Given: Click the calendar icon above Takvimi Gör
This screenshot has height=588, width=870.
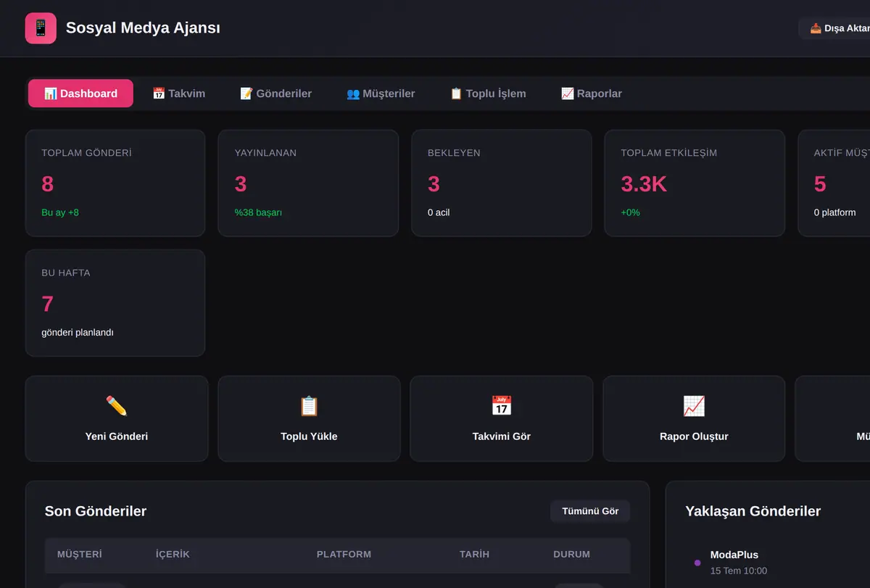Looking at the screenshot, I should [x=502, y=406].
